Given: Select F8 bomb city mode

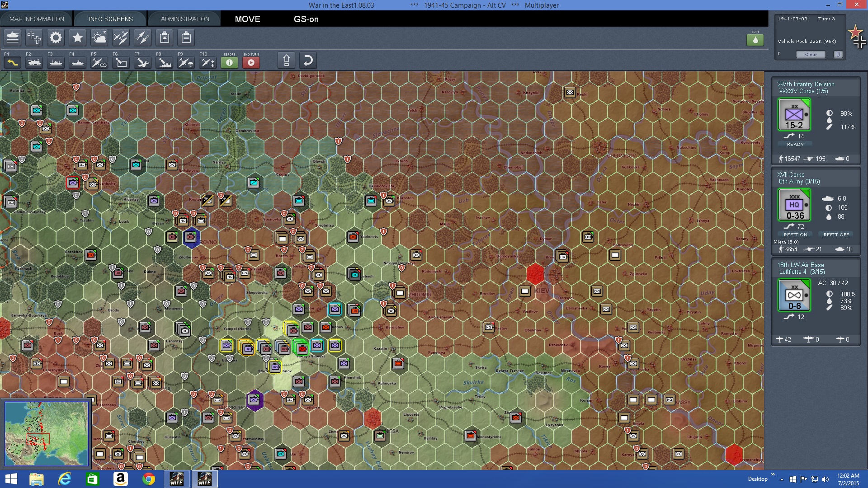Looking at the screenshot, I should pyautogui.click(x=165, y=62).
